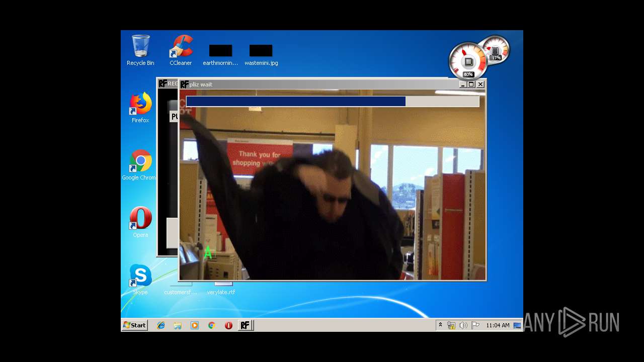Select the Firefox desktop shortcut
Viewport: 644px width, 362px height.
pos(140,107)
